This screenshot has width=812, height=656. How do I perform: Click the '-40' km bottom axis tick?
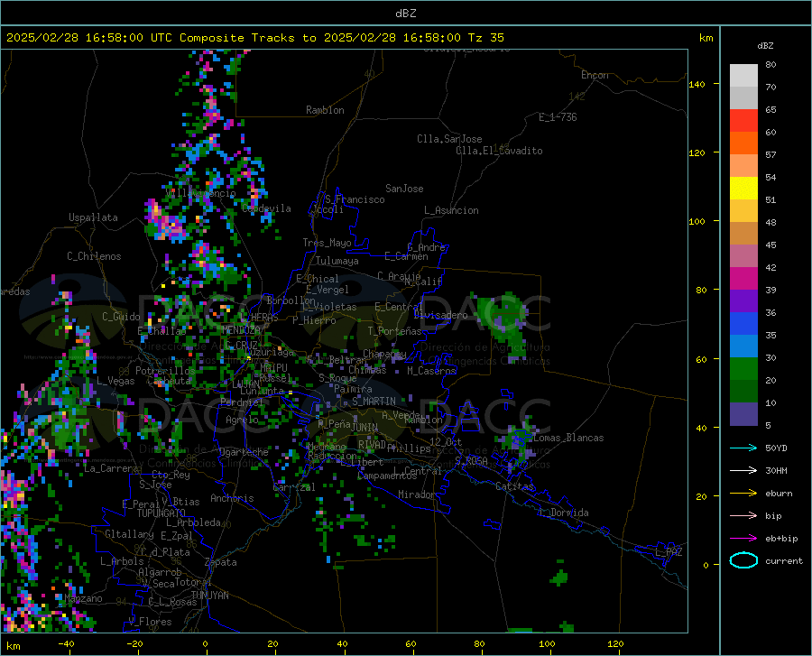(66, 644)
